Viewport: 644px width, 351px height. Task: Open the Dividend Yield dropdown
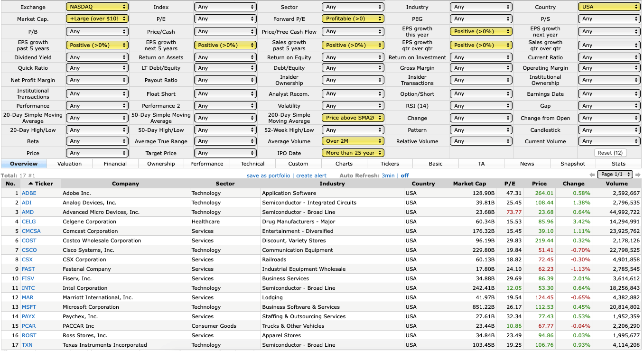pos(97,57)
